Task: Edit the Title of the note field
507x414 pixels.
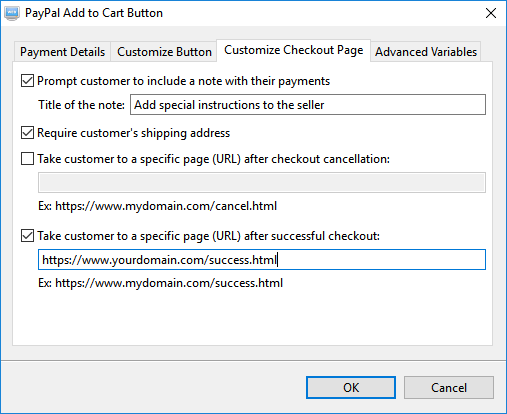Action: 308,105
